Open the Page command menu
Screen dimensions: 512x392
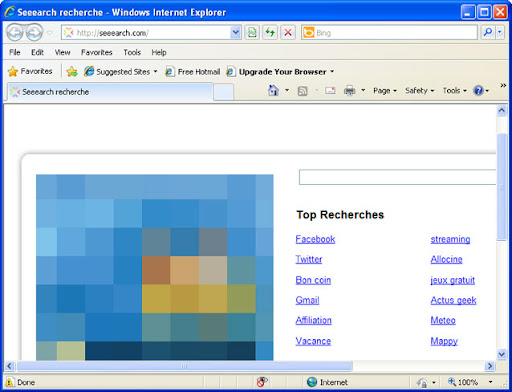tap(385, 90)
